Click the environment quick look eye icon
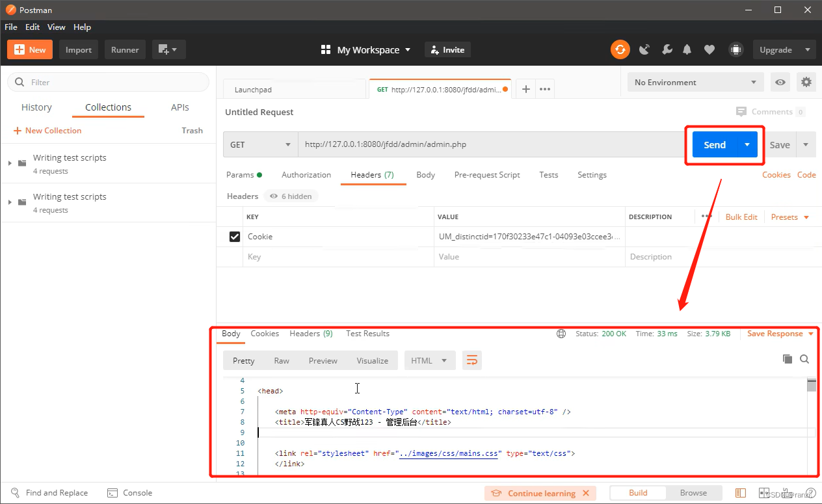 pyautogui.click(x=780, y=82)
